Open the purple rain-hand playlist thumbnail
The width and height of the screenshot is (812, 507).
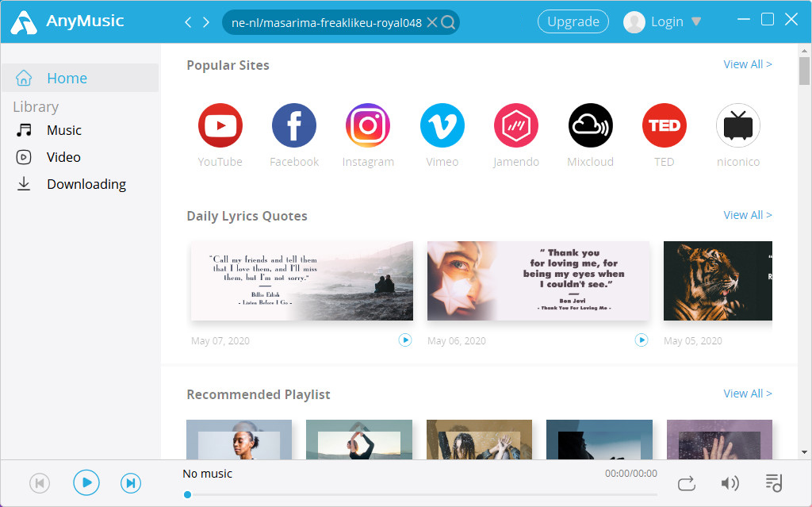[x=719, y=440]
